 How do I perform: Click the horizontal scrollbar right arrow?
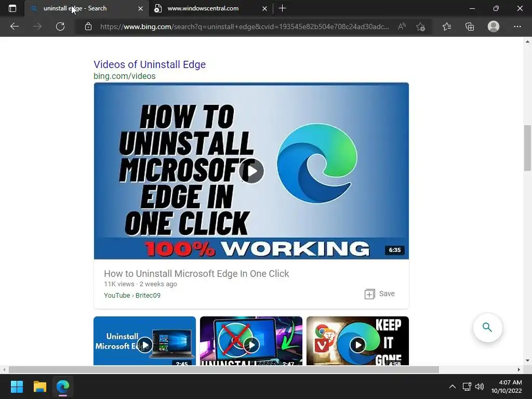coord(519,369)
